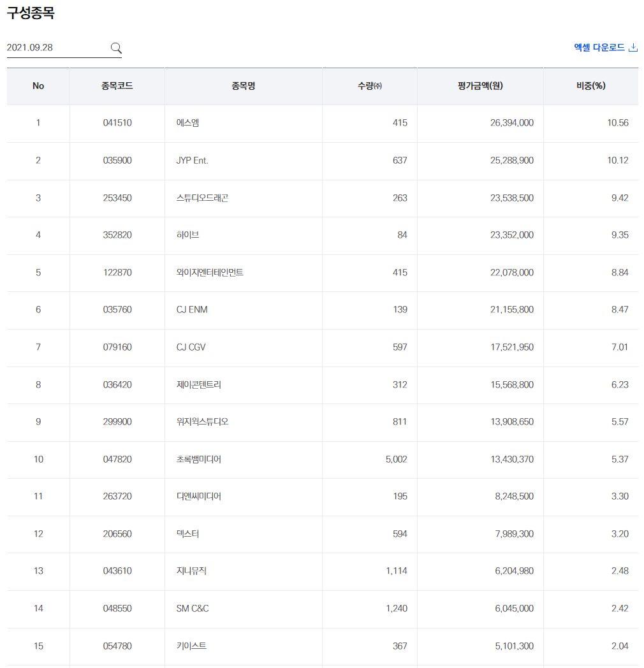Click valuation amount 17,521,950
The image size is (644, 668).
point(512,347)
